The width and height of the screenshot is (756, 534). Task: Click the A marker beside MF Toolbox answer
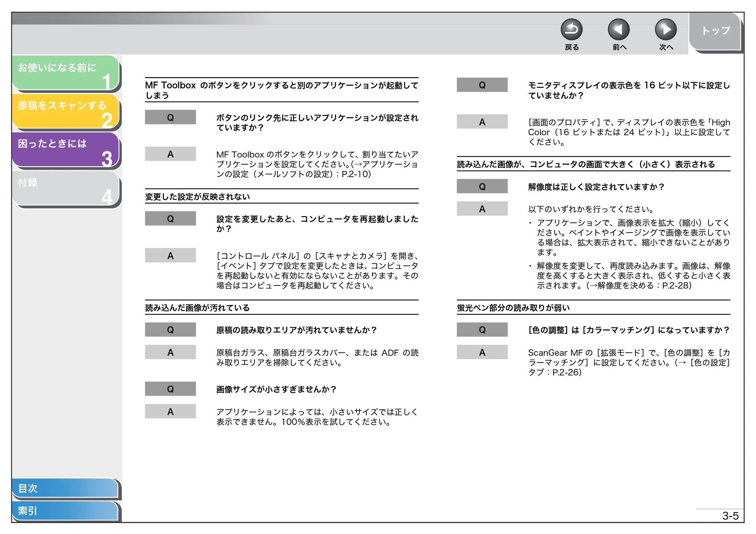coord(170,154)
